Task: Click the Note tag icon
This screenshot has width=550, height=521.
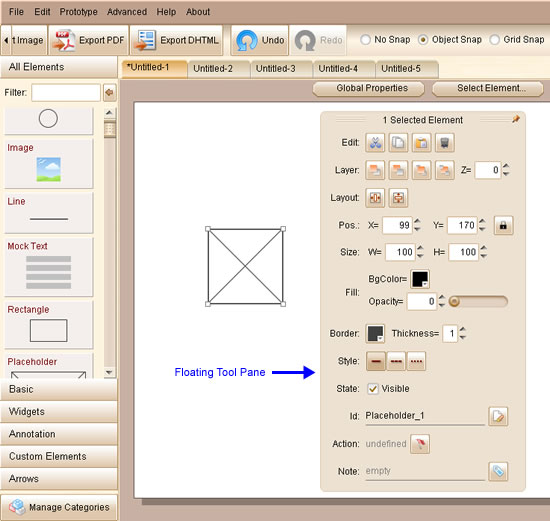Action: pyautogui.click(x=498, y=472)
